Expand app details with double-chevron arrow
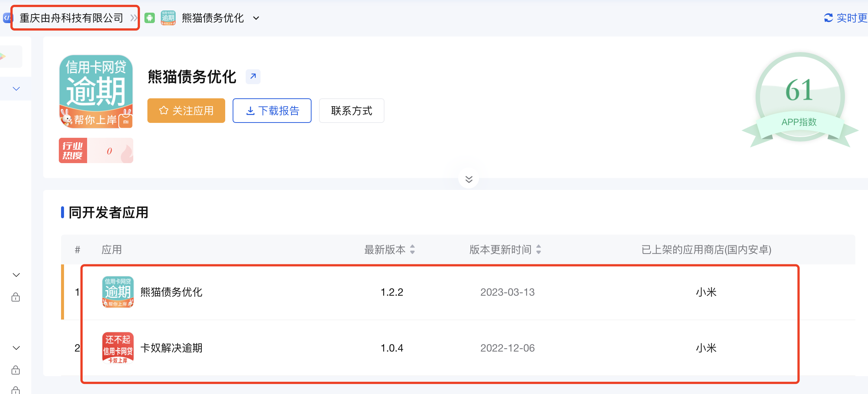The height and width of the screenshot is (394, 868). [469, 179]
